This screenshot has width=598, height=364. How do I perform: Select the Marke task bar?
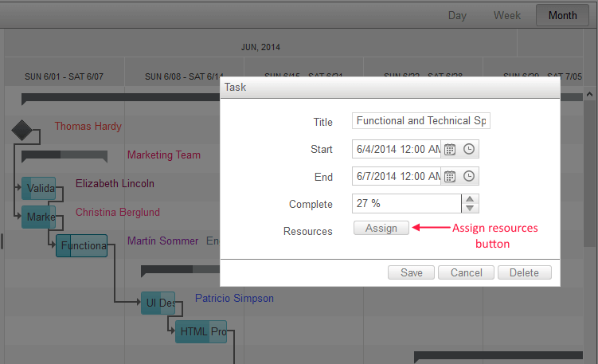38,217
